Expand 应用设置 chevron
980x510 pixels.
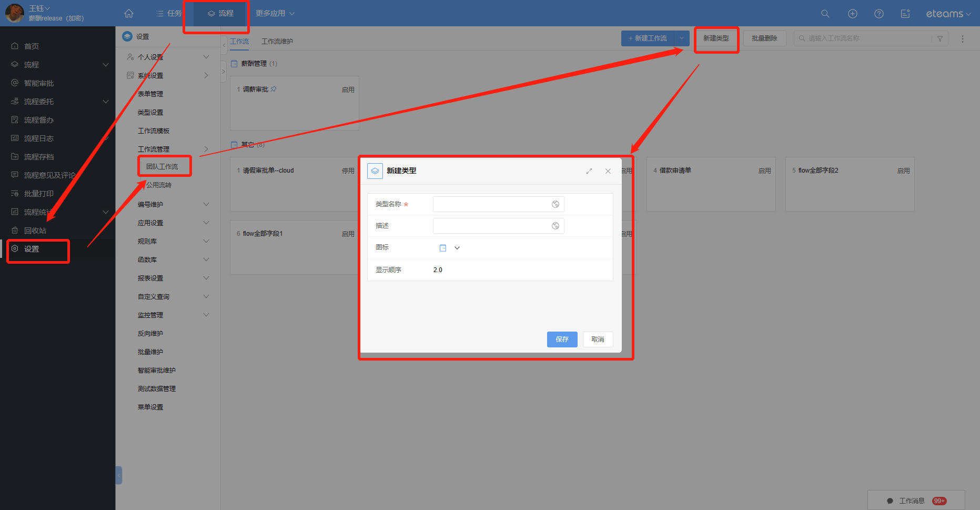(206, 223)
